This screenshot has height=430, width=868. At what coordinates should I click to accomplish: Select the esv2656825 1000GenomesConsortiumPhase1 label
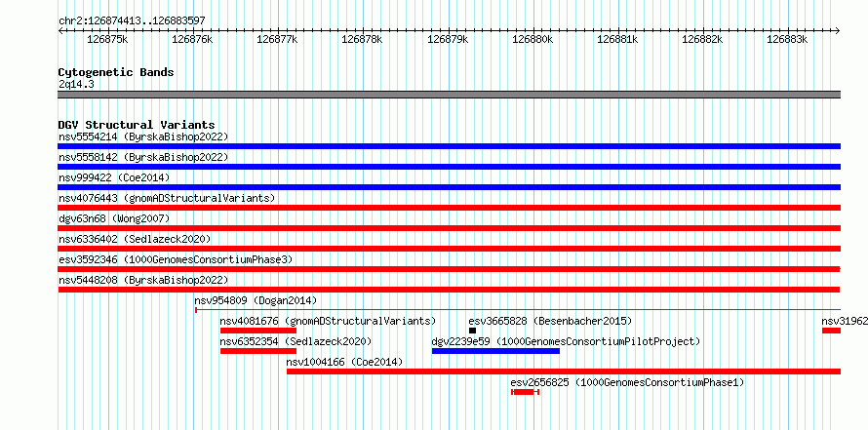click(627, 382)
